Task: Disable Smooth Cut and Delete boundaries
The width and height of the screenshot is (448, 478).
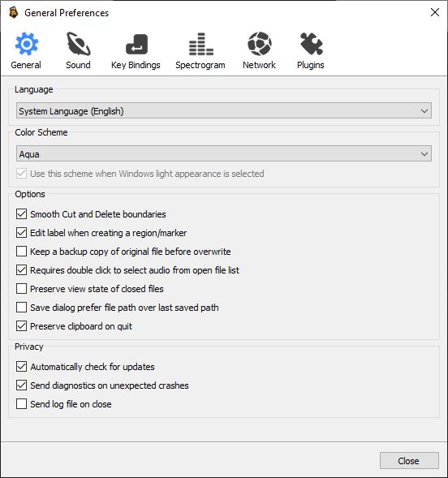Action: coord(21,214)
